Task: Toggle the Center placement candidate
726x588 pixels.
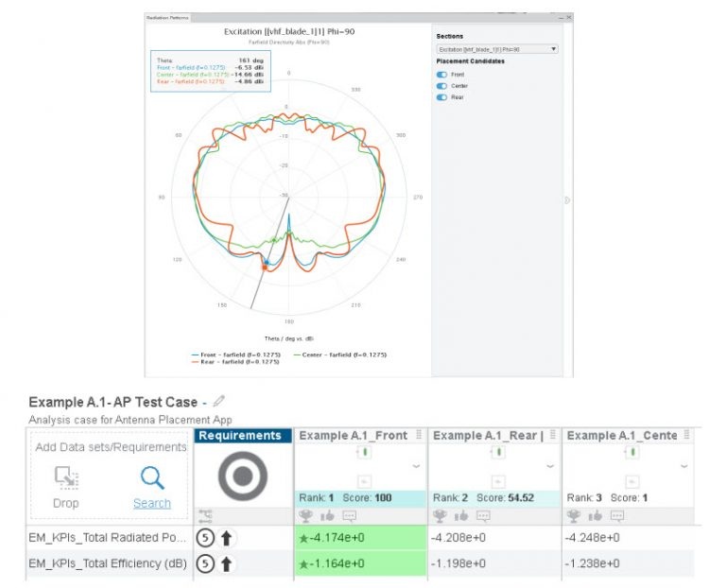Action: 441,86
